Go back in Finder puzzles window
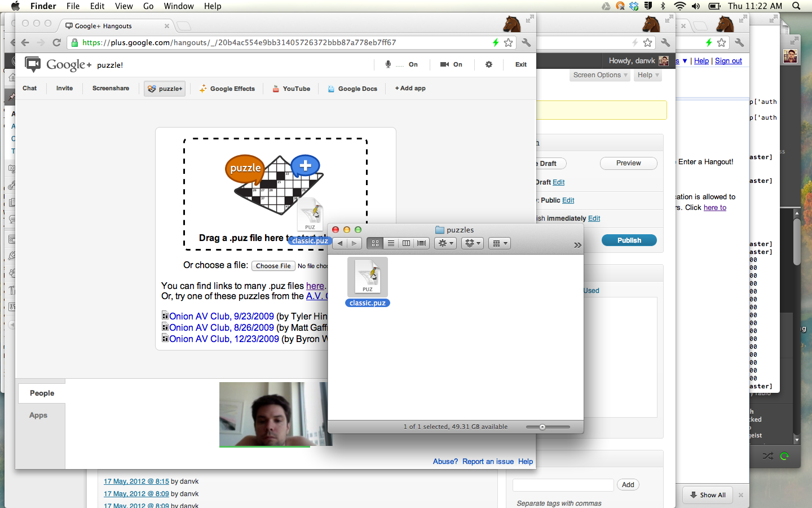The height and width of the screenshot is (508, 812). pyautogui.click(x=340, y=243)
